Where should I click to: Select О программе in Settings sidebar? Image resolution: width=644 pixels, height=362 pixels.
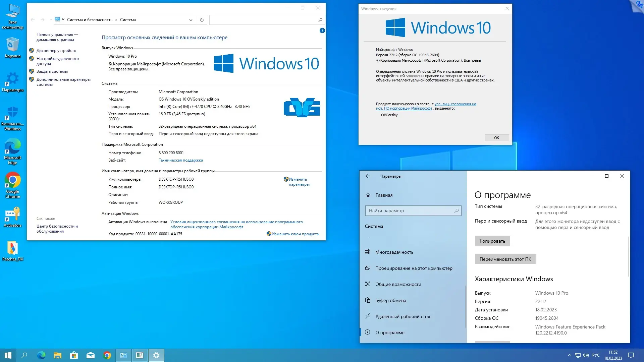390,332
